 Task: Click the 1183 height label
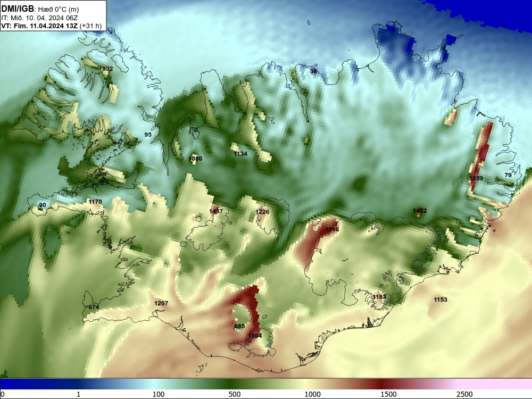[379, 297]
